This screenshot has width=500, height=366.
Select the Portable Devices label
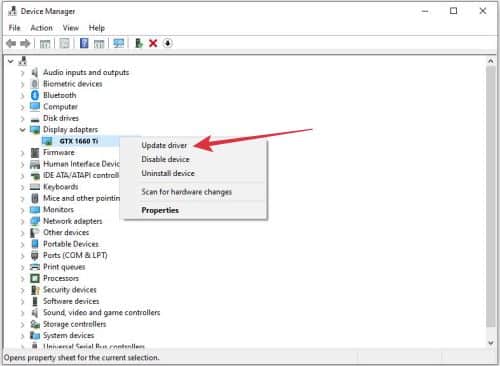(71, 244)
